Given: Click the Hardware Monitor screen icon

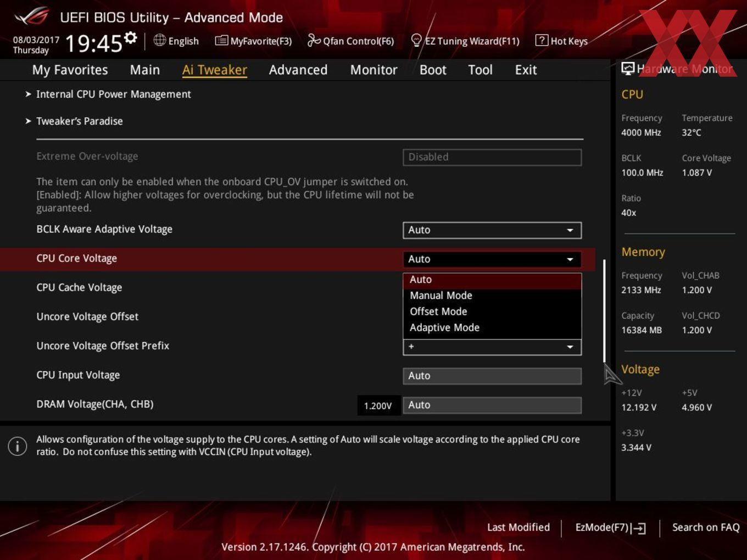Looking at the screenshot, I should [628, 68].
